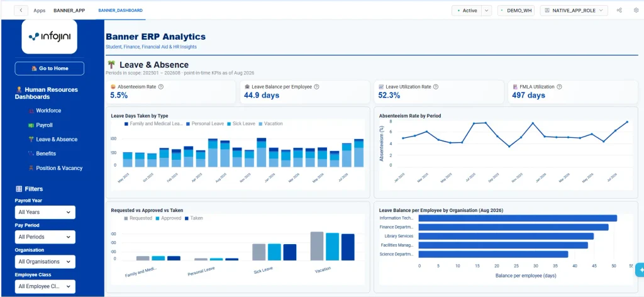
Task: Click the 497 days FMLA value
Action: (x=529, y=95)
